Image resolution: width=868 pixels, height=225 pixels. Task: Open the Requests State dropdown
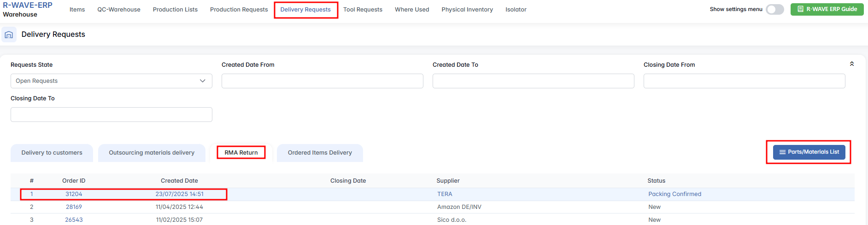tap(111, 81)
